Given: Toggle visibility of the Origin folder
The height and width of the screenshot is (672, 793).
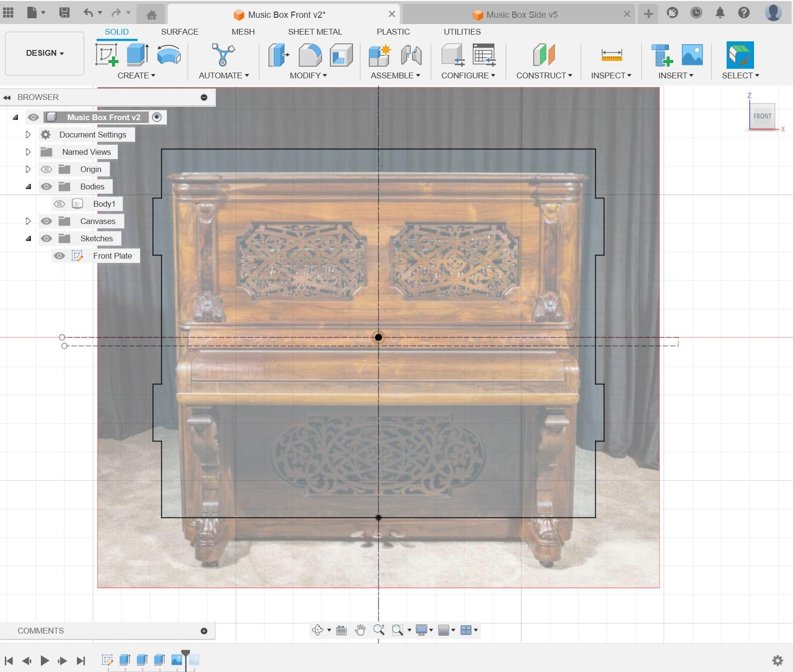Looking at the screenshot, I should click(x=46, y=169).
